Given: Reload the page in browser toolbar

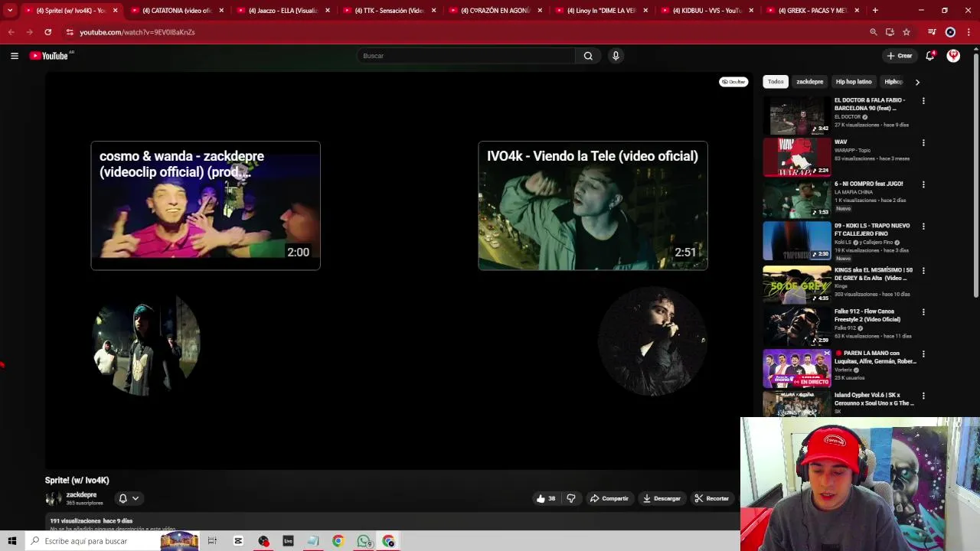Looking at the screenshot, I should [47, 32].
